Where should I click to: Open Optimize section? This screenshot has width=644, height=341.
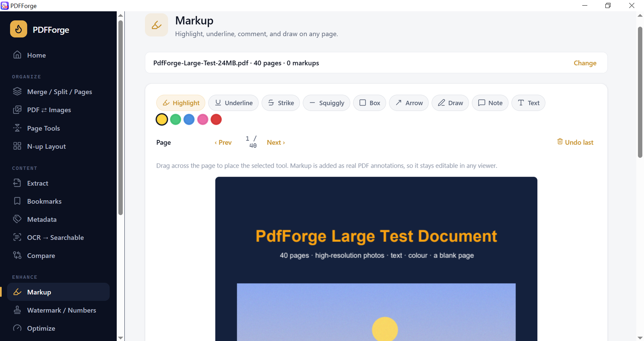point(58,328)
